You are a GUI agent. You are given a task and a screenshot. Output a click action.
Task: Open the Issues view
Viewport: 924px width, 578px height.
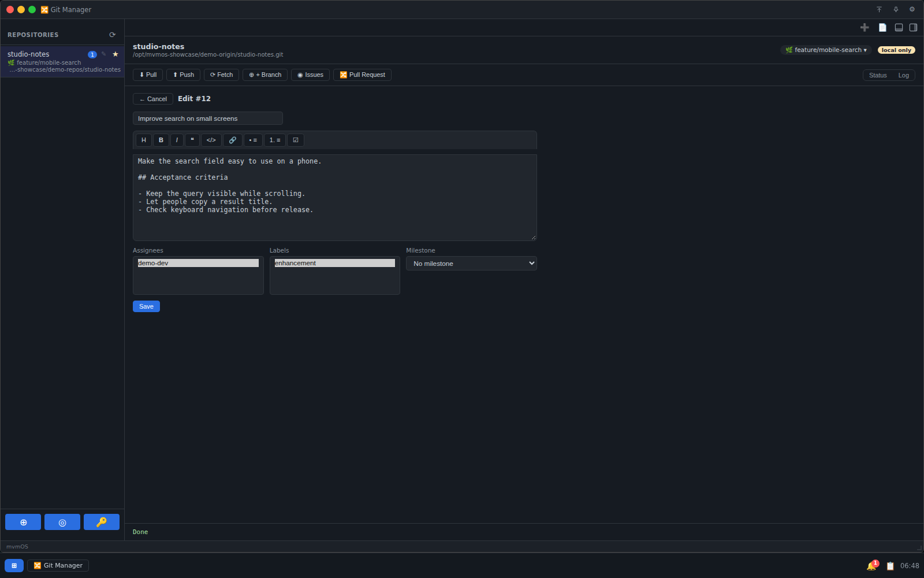(x=310, y=75)
